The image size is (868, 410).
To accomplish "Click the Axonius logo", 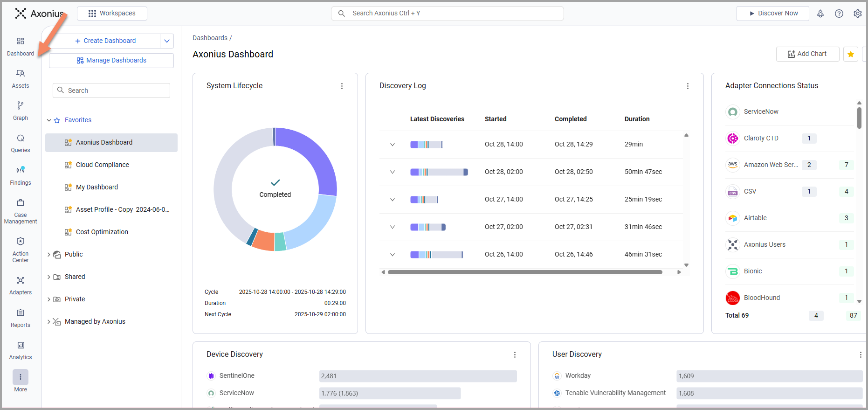I will tap(39, 14).
